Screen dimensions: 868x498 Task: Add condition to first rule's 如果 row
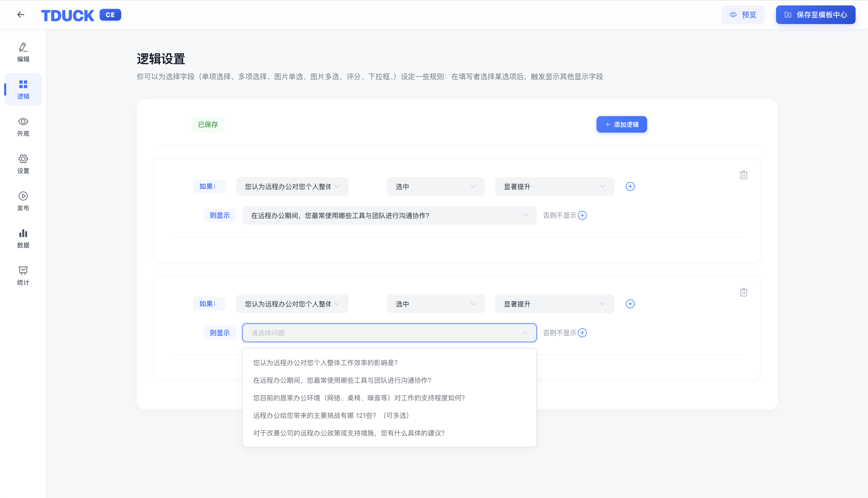click(x=630, y=186)
